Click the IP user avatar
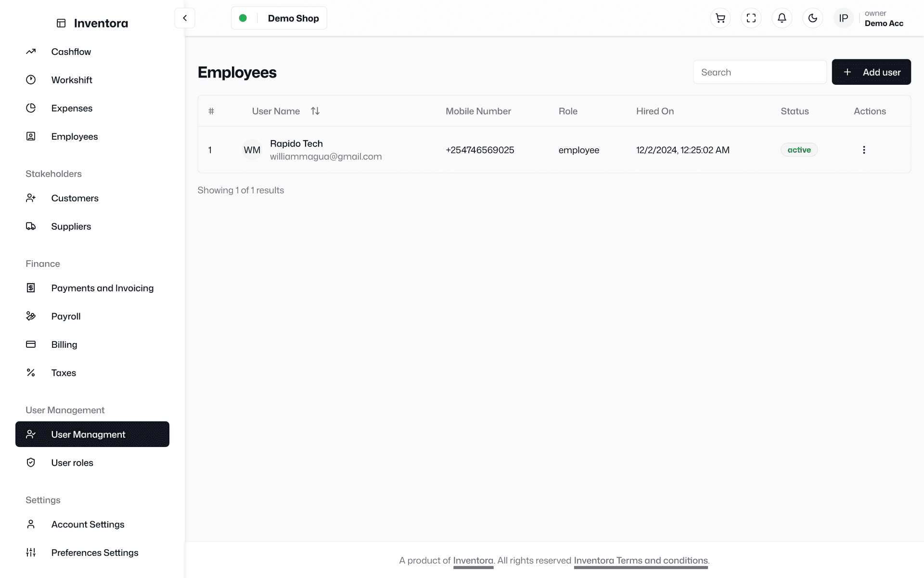This screenshot has height=578, width=924. pyautogui.click(x=844, y=18)
